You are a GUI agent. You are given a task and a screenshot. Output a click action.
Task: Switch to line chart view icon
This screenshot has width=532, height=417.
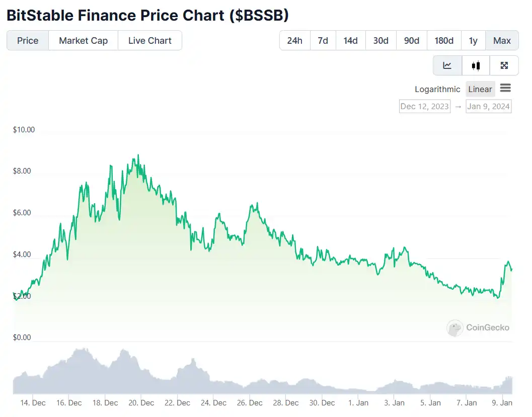(x=447, y=65)
